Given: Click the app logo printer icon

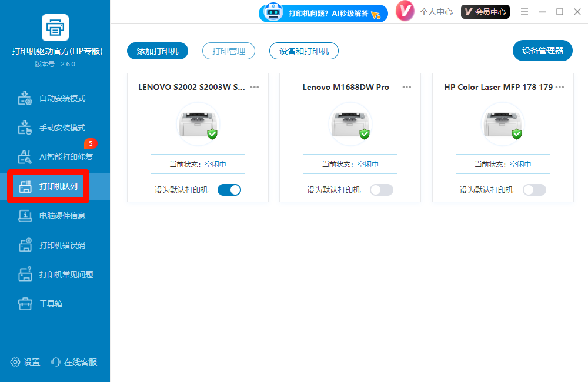Looking at the screenshot, I should point(55,27).
